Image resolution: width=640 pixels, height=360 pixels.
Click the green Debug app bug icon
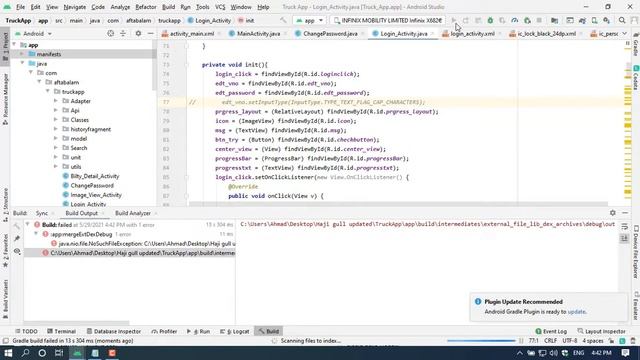coord(490,20)
